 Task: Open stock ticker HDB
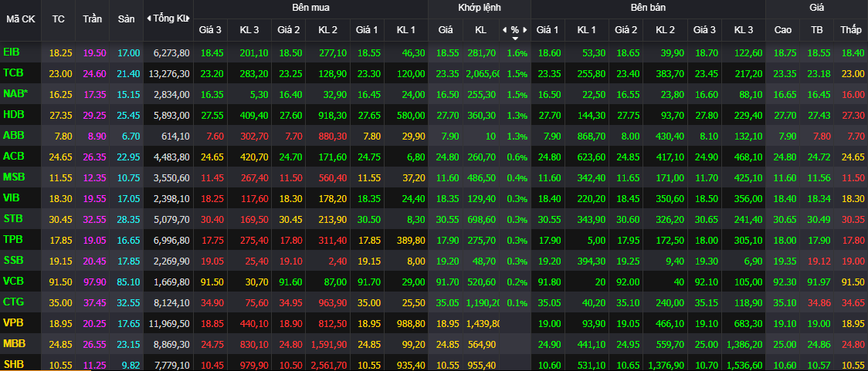(12, 114)
